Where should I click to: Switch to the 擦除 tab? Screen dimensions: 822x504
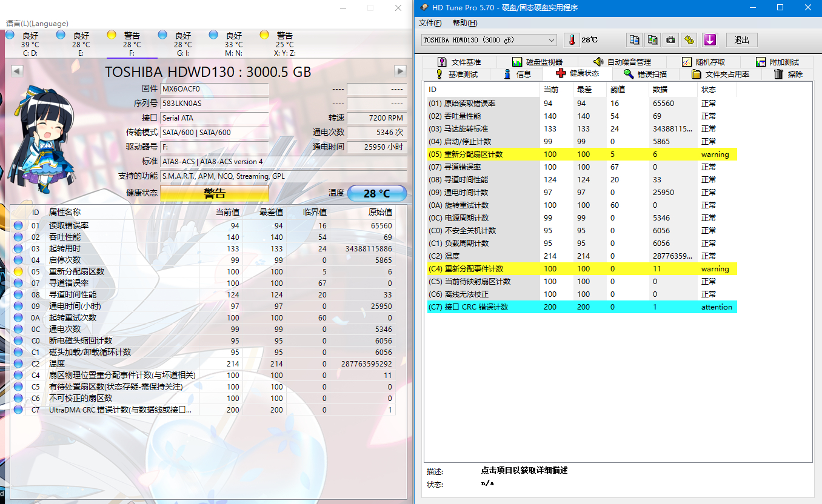point(789,74)
